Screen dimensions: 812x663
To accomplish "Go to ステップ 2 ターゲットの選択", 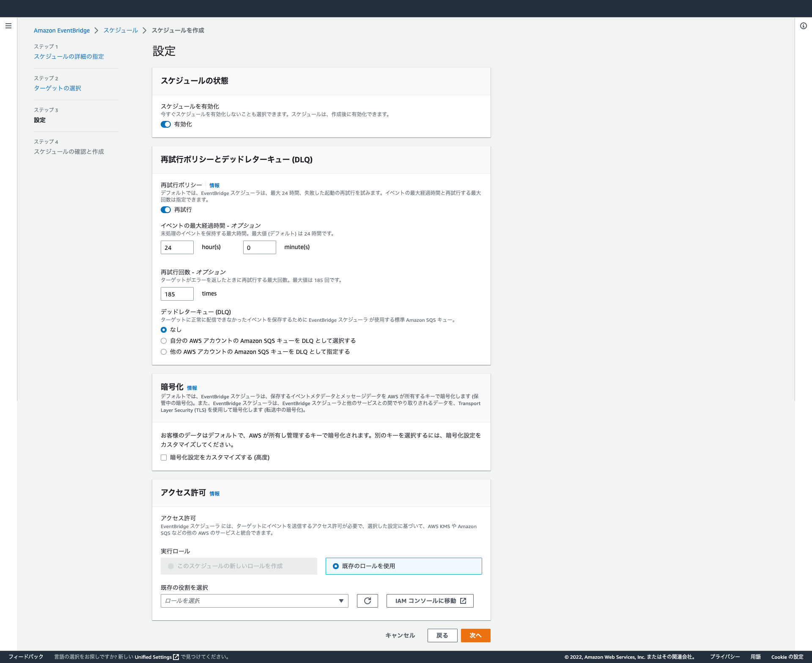I will pos(58,88).
